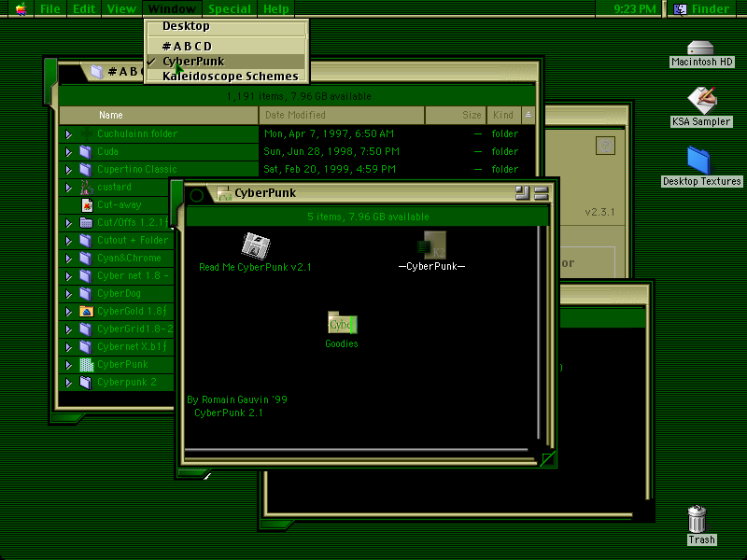The image size is (747, 560).
Task: Expand the Cuchulainn folder disclosure triangle
Action: pyautogui.click(x=68, y=134)
